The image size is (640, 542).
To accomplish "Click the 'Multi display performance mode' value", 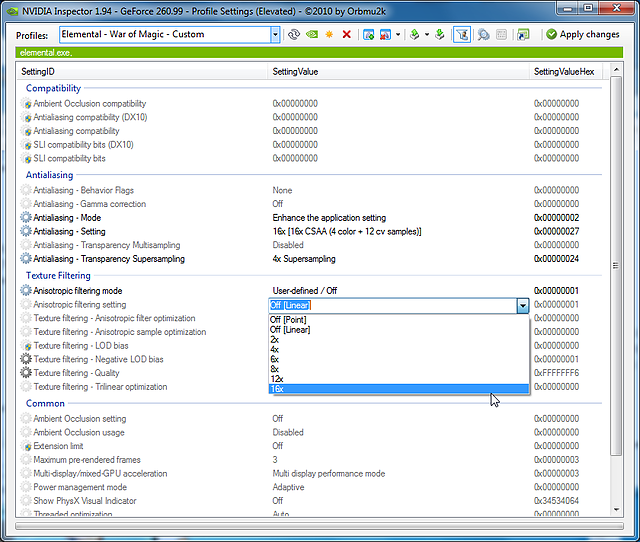I will coord(329,473).
